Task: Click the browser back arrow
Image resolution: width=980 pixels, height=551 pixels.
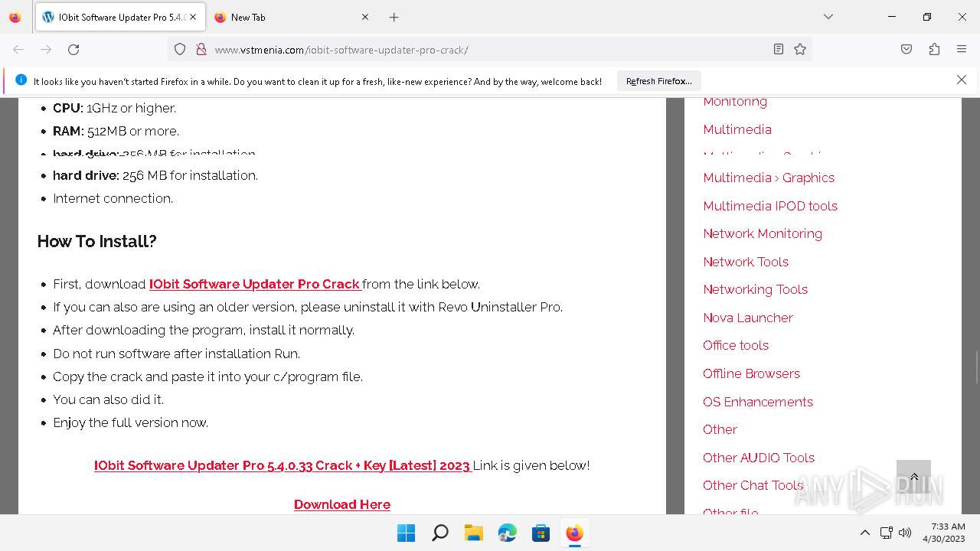Action: [x=18, y=49]
